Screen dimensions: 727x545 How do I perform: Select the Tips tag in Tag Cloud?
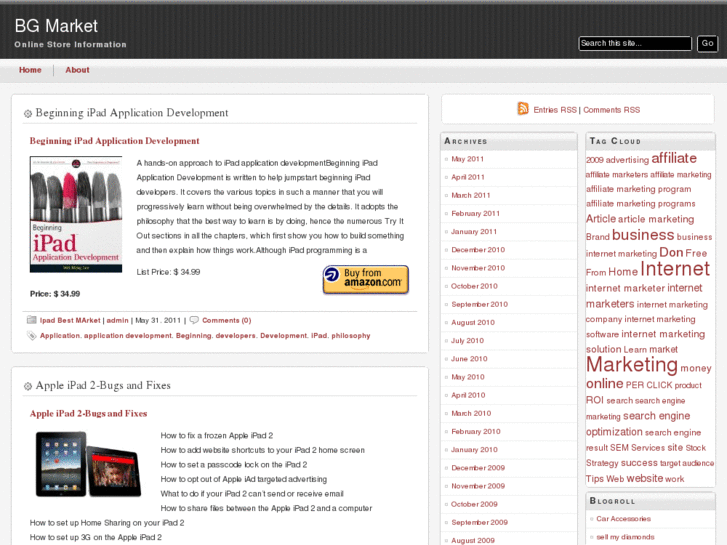(x=594, y=479)
